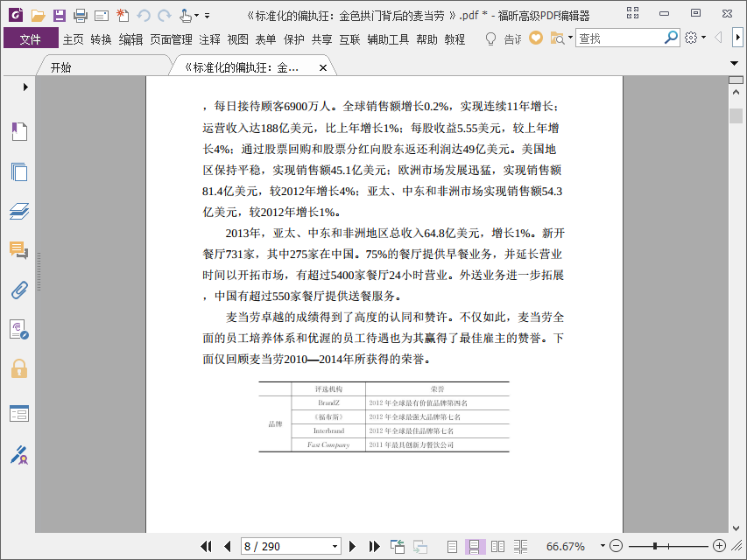The image size is (747, 560).
Task: Open the 教程 menu item
Action: click(x=455, y=39)
